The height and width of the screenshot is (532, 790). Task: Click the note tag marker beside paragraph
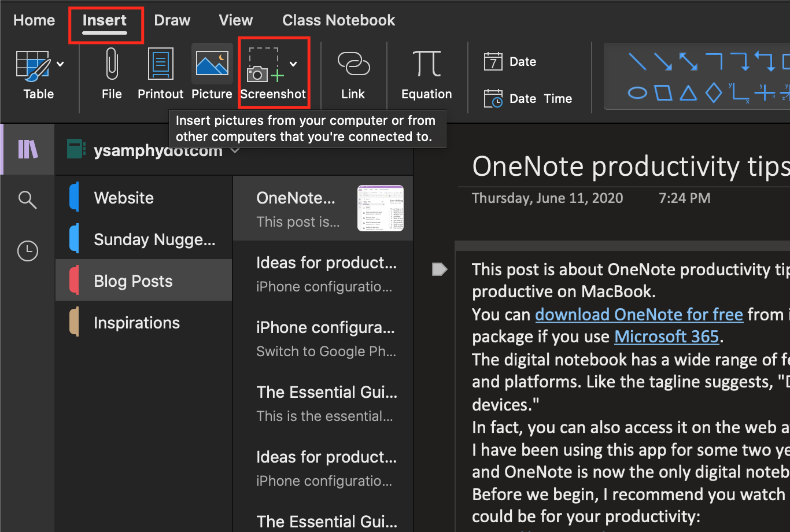click(x=440, y=269)
